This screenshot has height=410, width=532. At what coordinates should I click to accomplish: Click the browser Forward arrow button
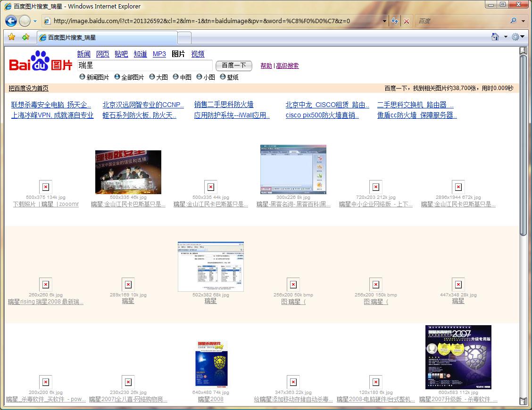pos(25,21)
